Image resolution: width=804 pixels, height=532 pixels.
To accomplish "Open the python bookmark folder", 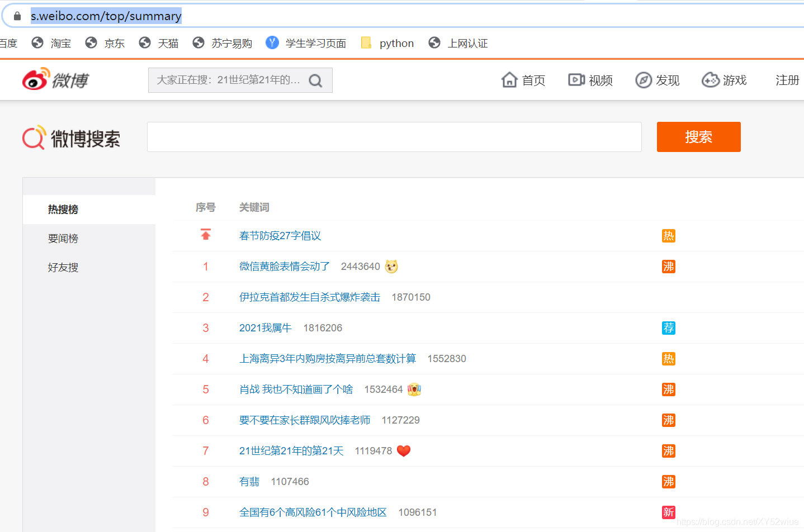I will click(387, 43).
